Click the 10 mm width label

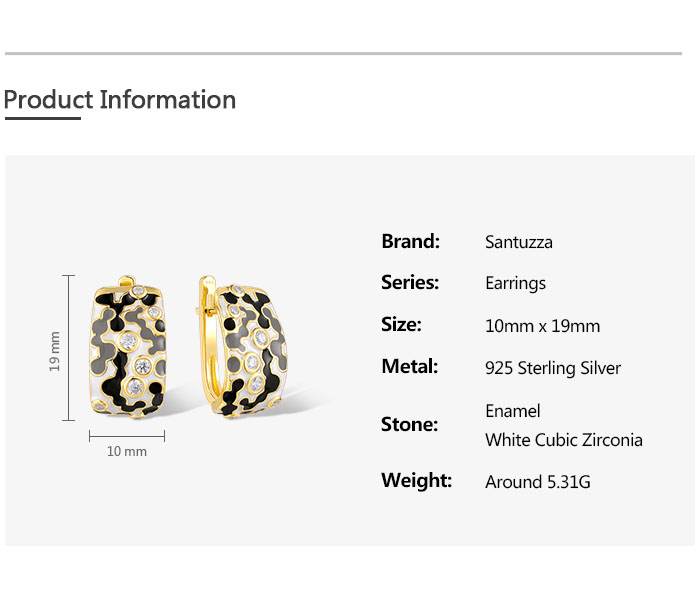tap(127, 451)
